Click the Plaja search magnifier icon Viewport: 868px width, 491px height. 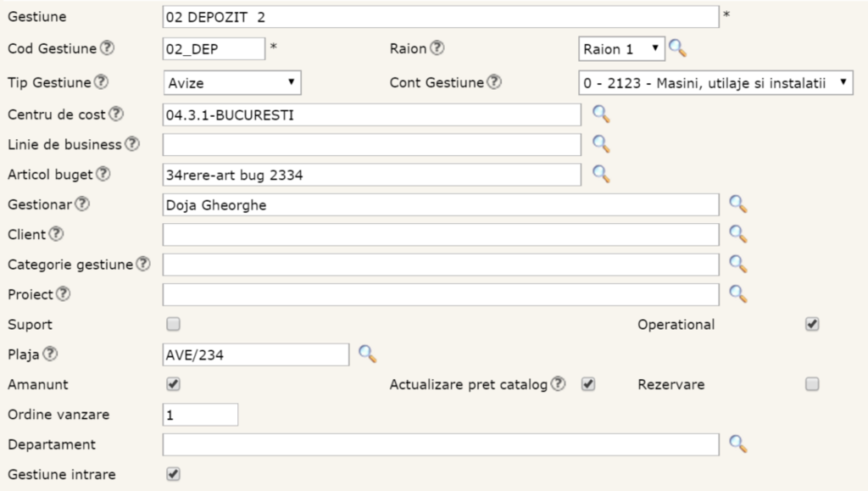(x=367, y=354)
